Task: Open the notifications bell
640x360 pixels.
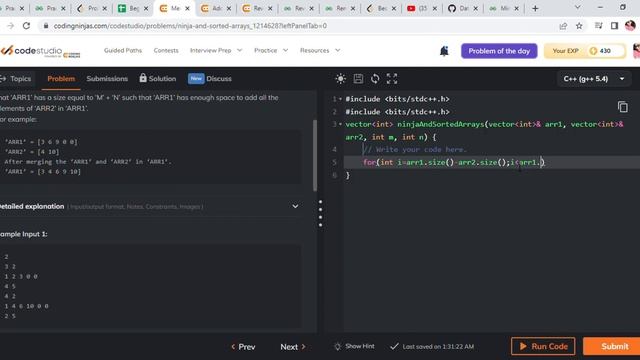Action: click(444, 51)
